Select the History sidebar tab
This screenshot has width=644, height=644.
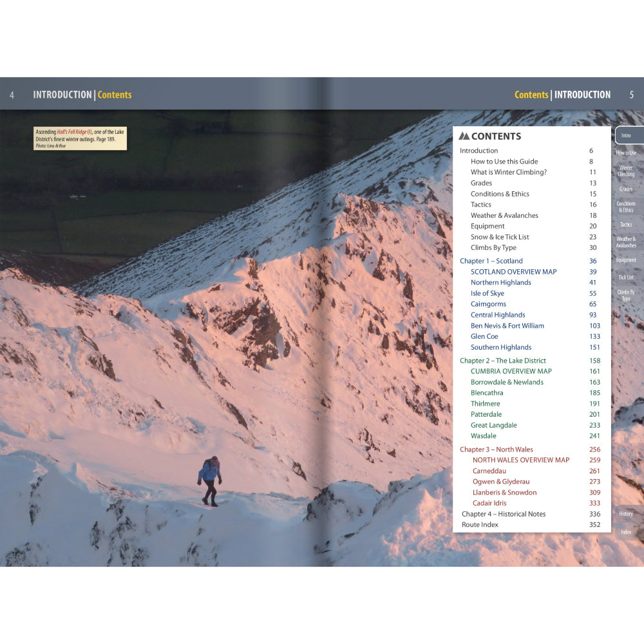point(625,513)
